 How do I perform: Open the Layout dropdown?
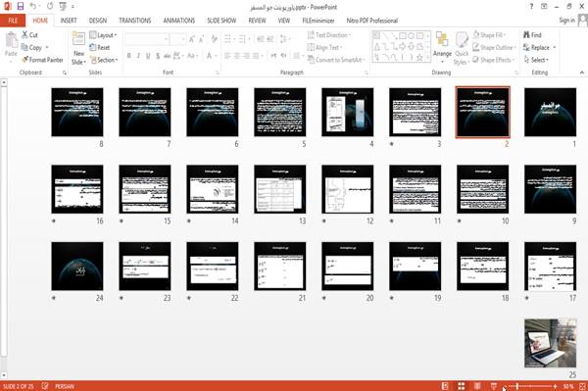pos(103,35)
